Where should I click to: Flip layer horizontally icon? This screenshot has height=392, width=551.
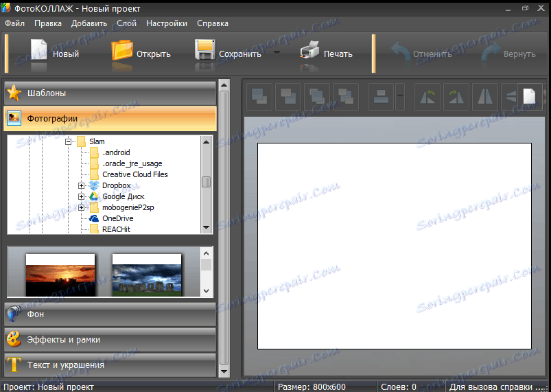click(485, 97)
